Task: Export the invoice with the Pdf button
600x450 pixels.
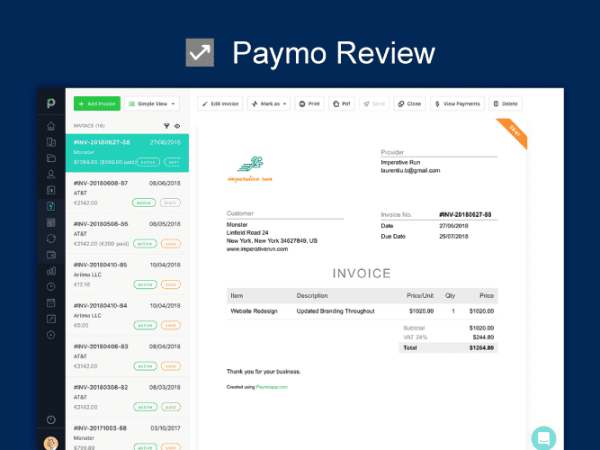Action: pos(342,103)
